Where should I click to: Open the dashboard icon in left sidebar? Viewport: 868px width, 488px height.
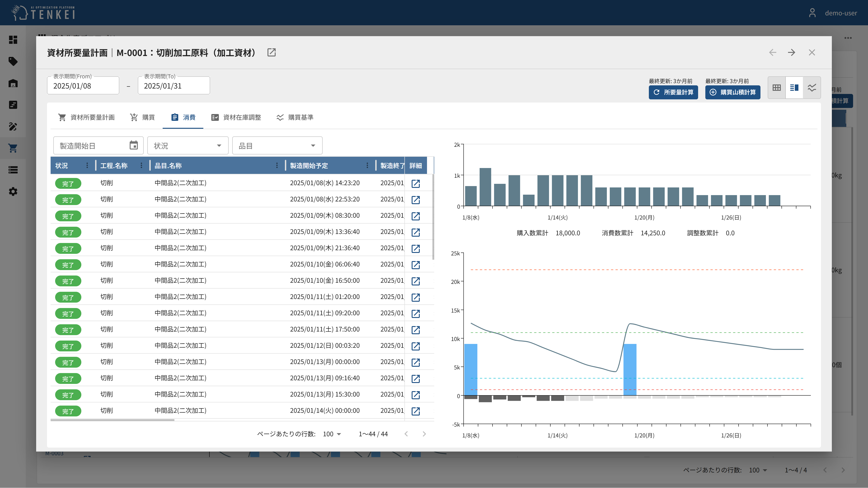13,40
